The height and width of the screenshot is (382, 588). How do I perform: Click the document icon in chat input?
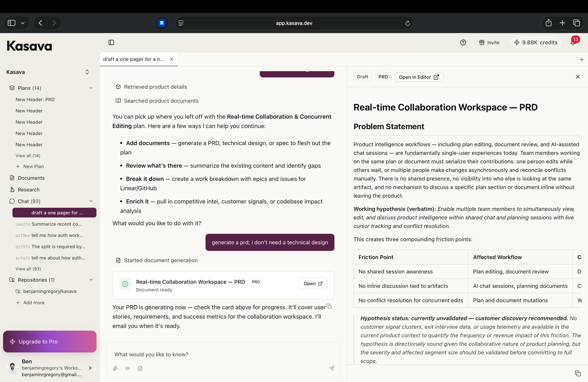pyautogui.click(x=140, y=368)
